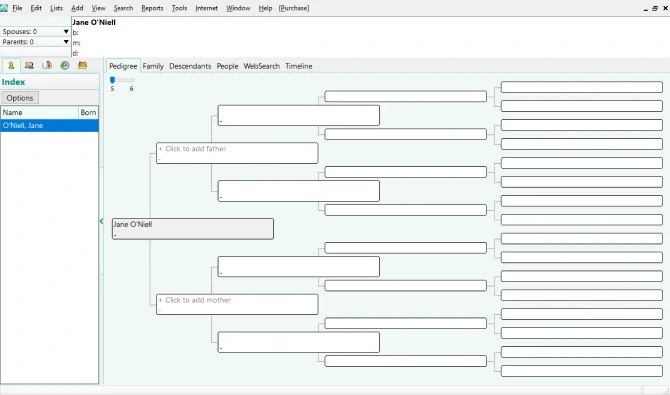670x395 pixels.
Task: Select the Index person icon in sidebar
Action: 11,65
